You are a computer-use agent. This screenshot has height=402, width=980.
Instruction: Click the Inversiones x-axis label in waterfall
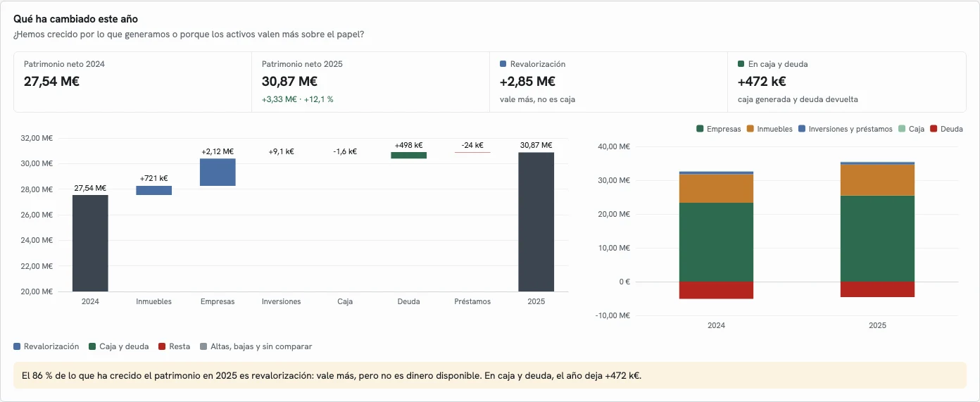pos(281,301)
